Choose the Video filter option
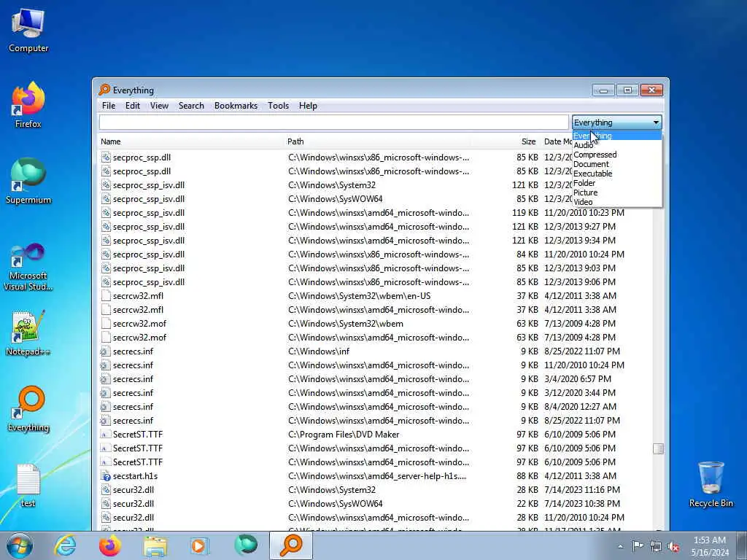 coord(616,202)
